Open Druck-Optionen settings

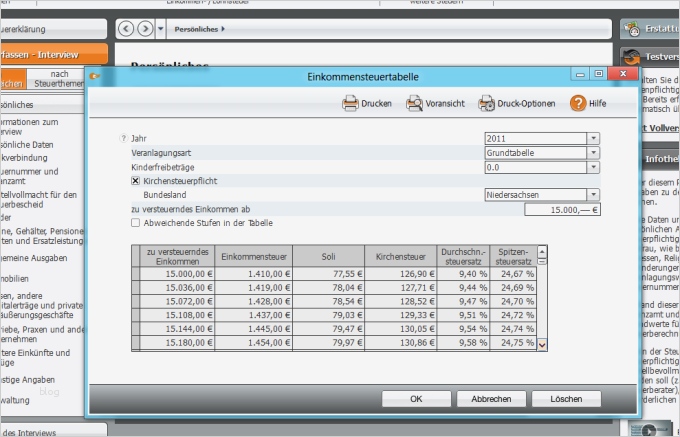517,104
